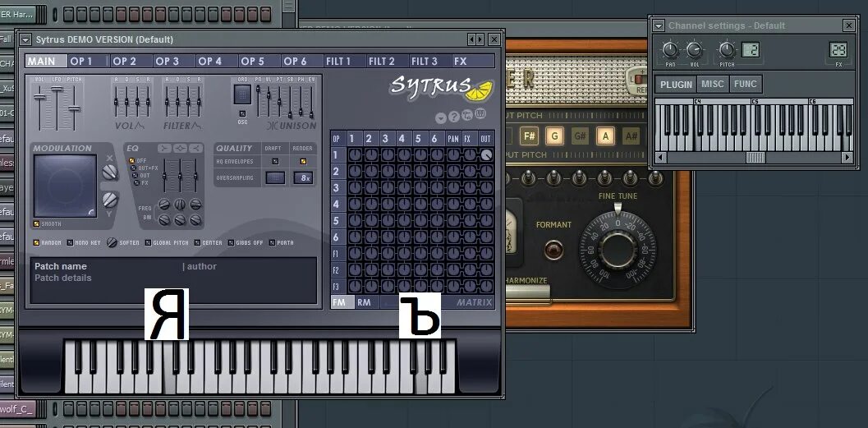
Task: Click the FORMANT button in background plugin
Action: pos(553,250)
